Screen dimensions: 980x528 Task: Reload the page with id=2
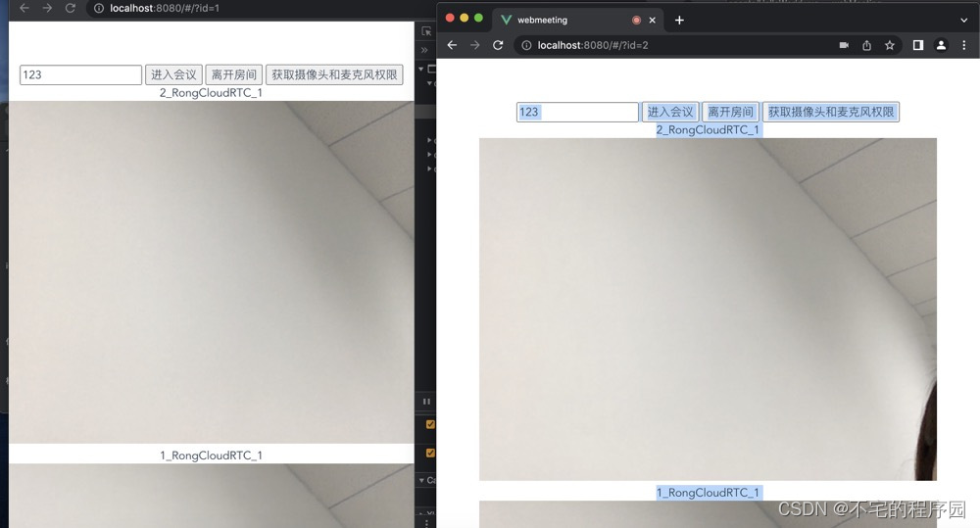click(x=498, y=45)
